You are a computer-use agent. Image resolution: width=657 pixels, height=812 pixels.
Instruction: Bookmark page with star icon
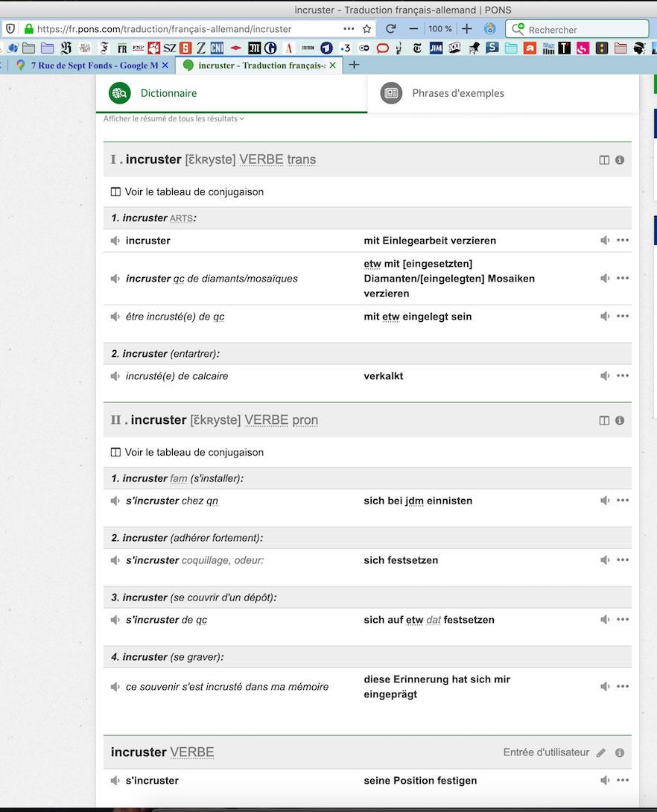(367, 29)
